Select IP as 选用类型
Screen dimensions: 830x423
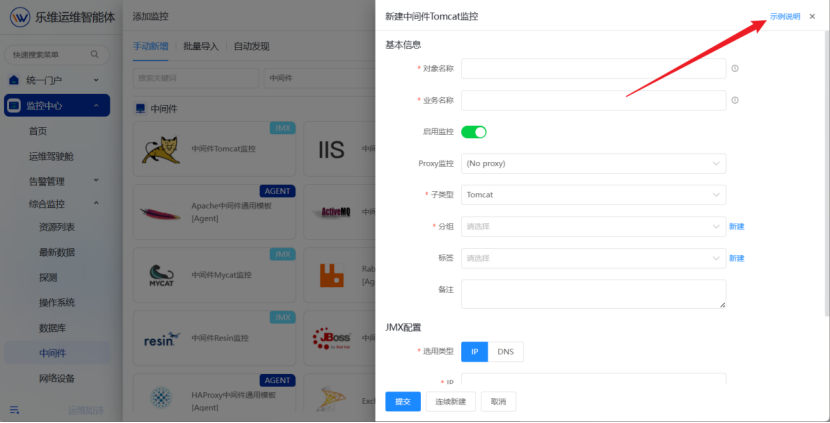point(474,352)
